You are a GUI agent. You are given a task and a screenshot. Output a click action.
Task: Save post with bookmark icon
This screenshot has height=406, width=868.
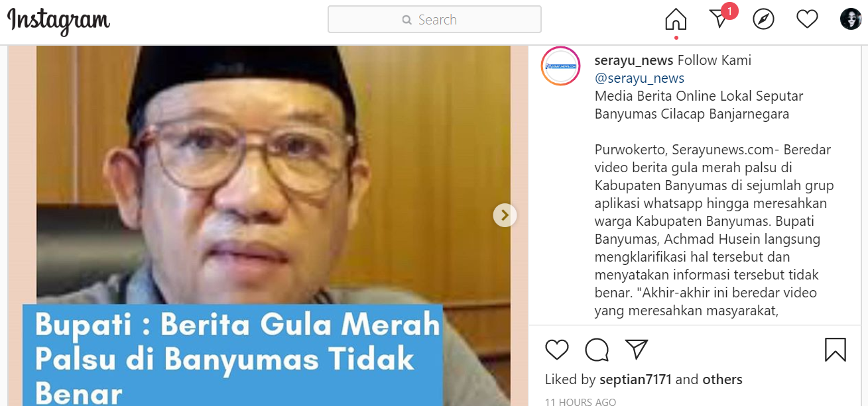pos(836,350)
